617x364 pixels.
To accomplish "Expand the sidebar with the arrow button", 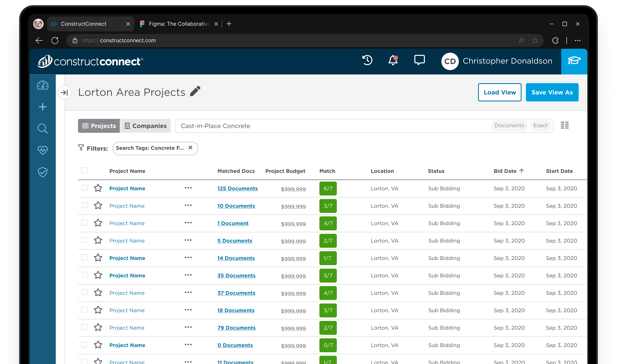I will 64,92.
